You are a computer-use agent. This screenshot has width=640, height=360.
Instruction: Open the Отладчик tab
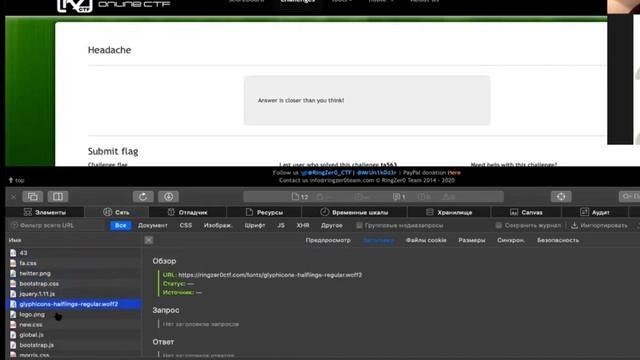click(x=188, y=212)
